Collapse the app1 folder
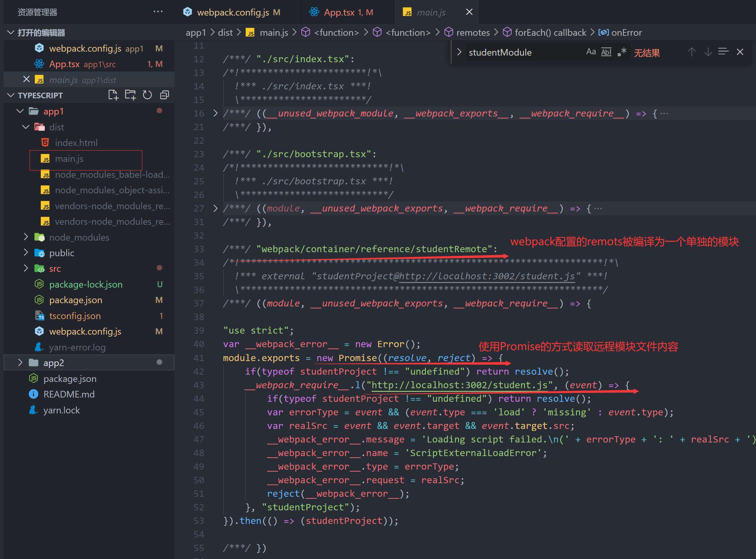 20,111
